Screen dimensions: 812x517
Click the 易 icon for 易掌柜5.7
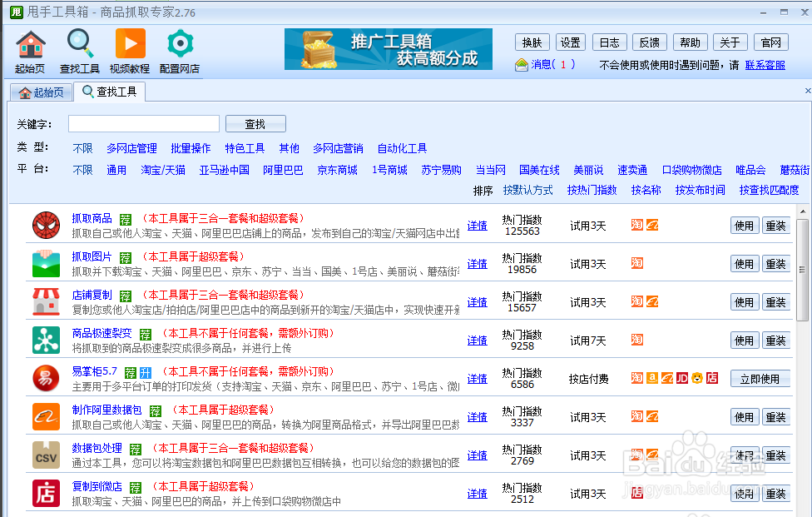tap(46, 378)
